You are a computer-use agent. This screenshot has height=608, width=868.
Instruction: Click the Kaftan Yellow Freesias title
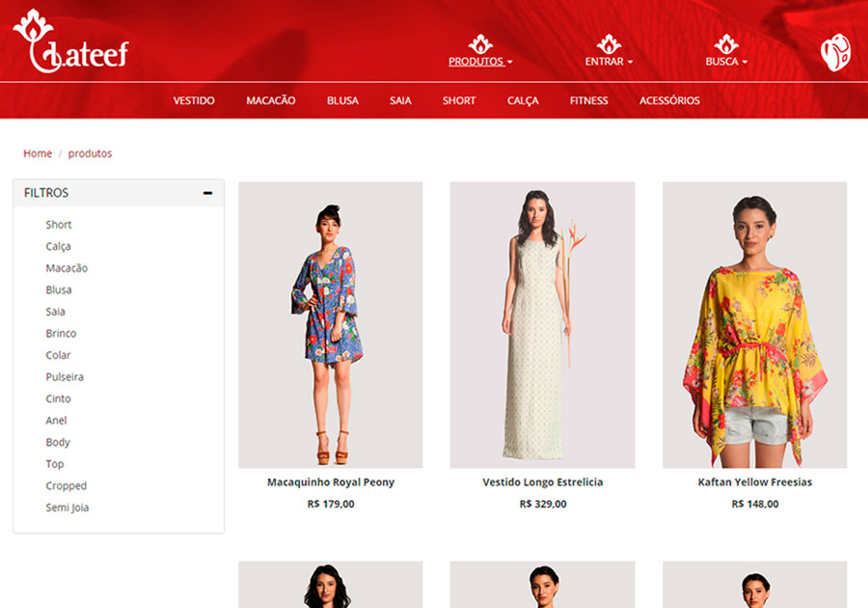[x=755, y=483]
